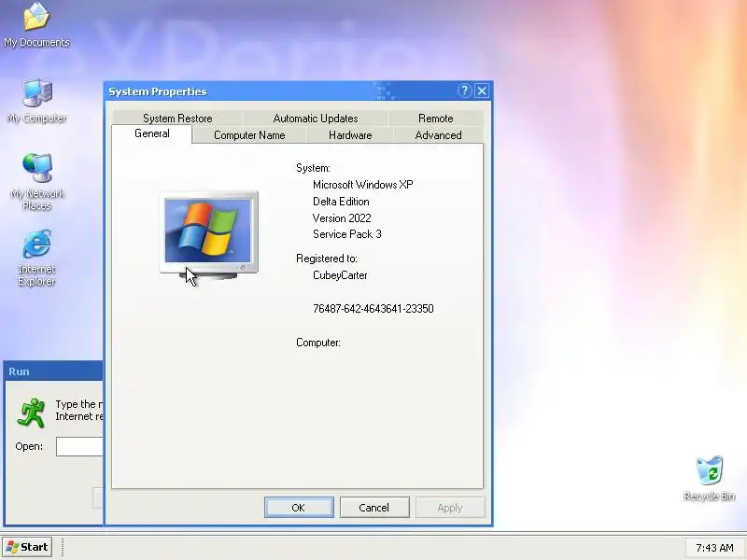The width and height of the screenshot is (747, 560).
Task: Click the 'Version 2022' text
Action: [x=342, y=218]
